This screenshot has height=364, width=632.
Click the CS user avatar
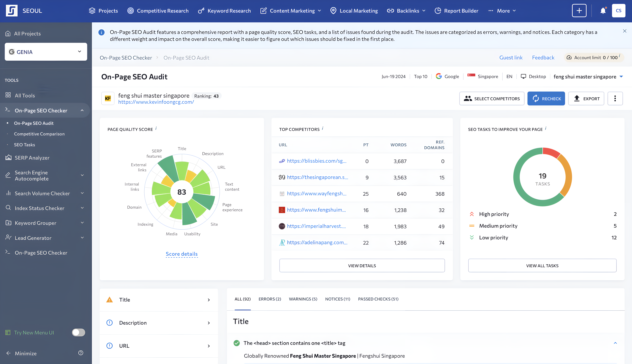619,11
